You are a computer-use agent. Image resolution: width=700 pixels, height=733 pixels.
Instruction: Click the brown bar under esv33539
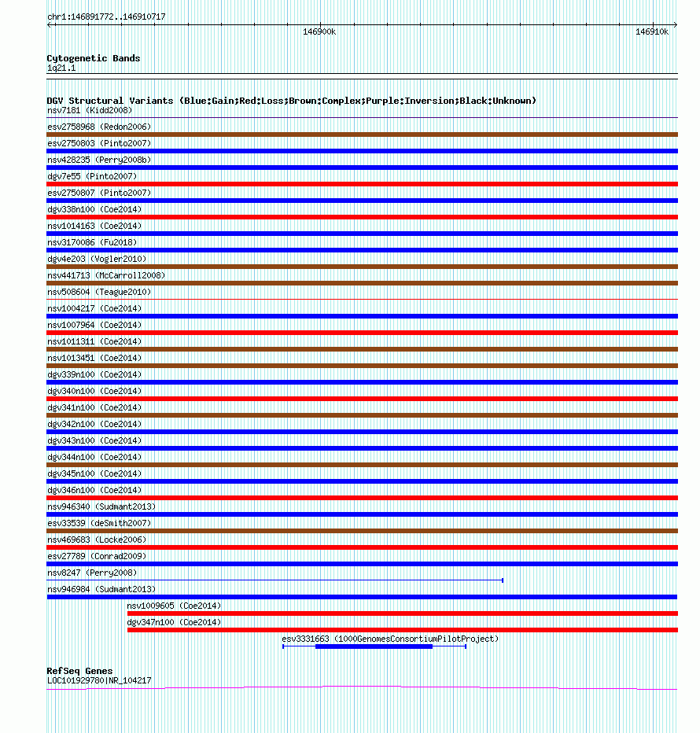click(363, 531)
